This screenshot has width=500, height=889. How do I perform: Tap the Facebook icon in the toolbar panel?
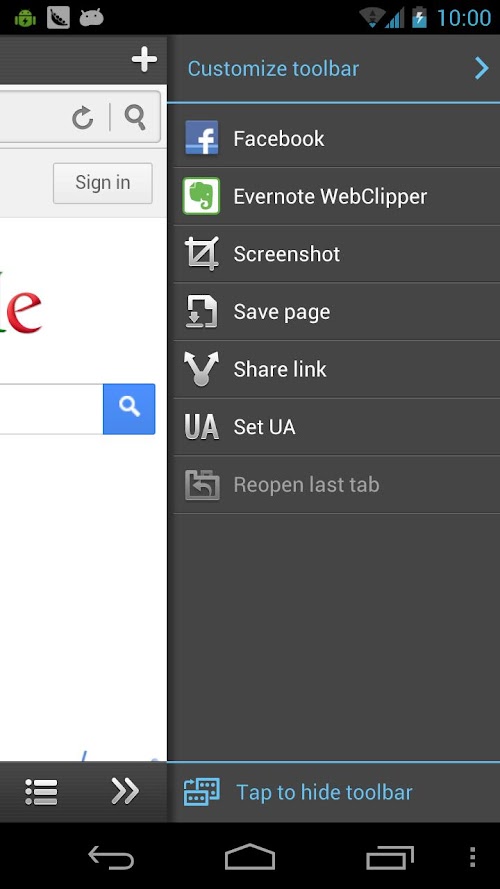[x=202, y=138]
